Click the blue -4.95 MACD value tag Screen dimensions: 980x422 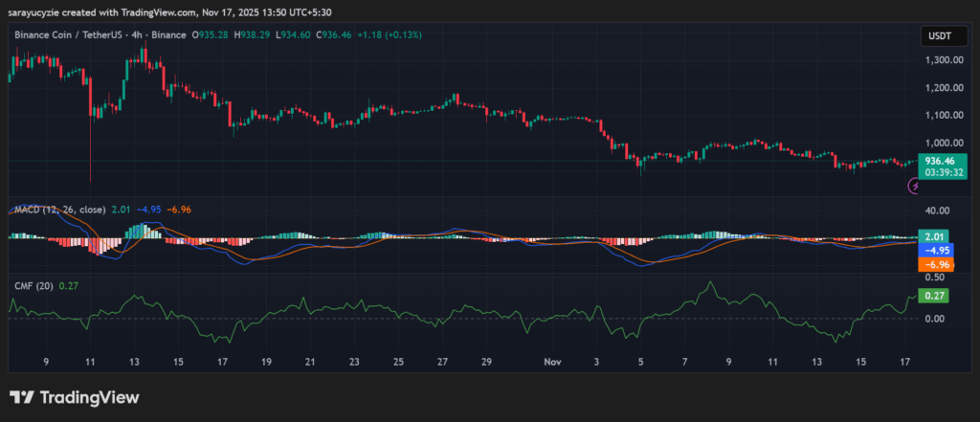(934, 249)
